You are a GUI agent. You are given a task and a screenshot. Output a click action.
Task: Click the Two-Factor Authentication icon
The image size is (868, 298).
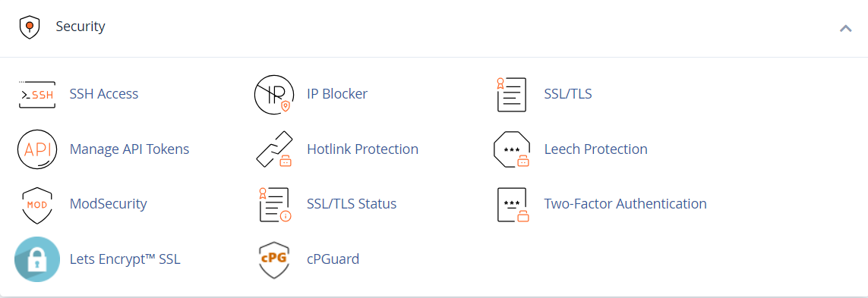pyautogui.click(x=513, y=205)
